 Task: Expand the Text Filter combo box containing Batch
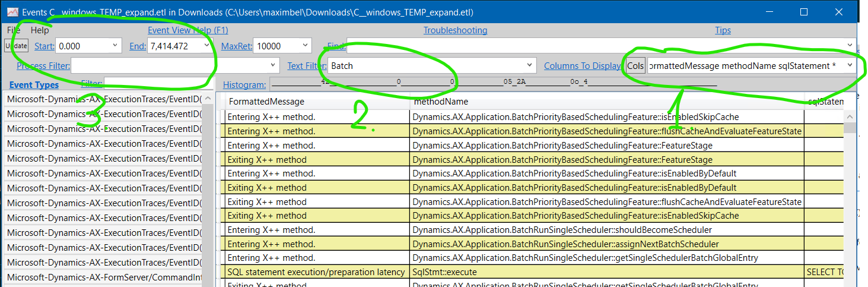point(530,66)
